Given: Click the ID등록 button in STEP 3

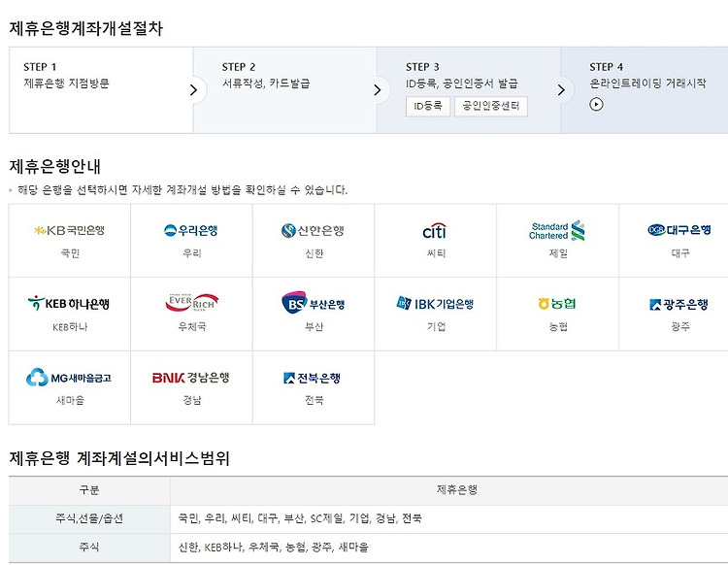Looking at the screenshot, I should pos(428,107).
